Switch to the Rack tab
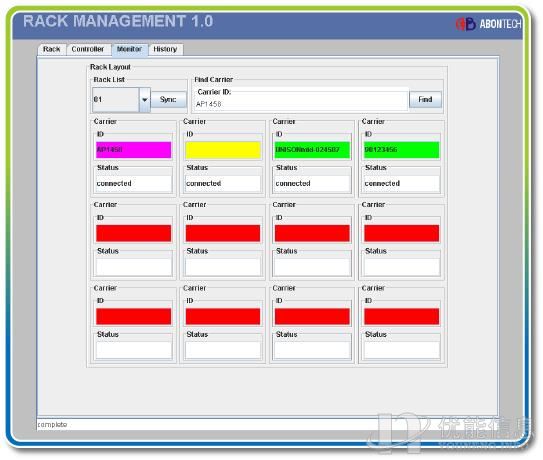Viewport: 543px width, 460px height. tap(52, 49)
